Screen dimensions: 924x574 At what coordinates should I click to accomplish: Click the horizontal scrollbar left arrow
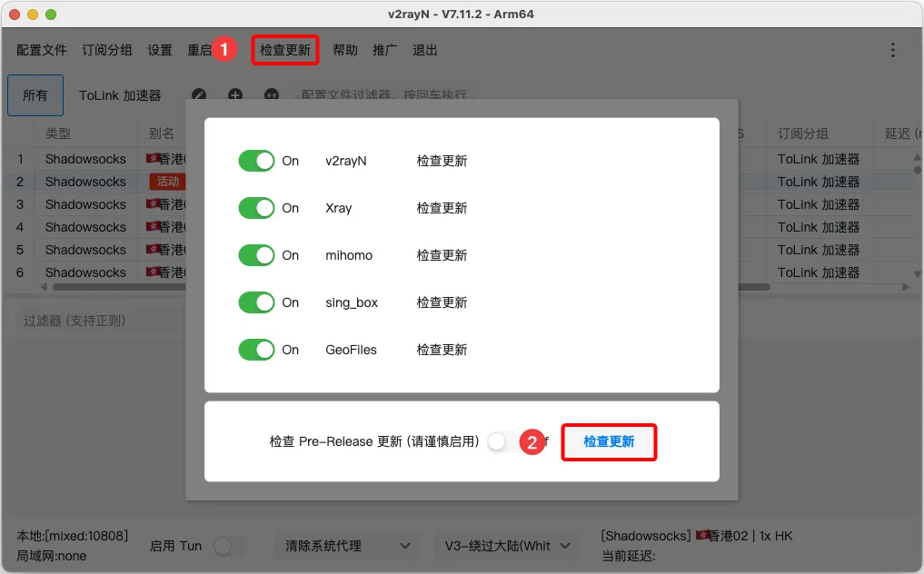pos(44,287)
